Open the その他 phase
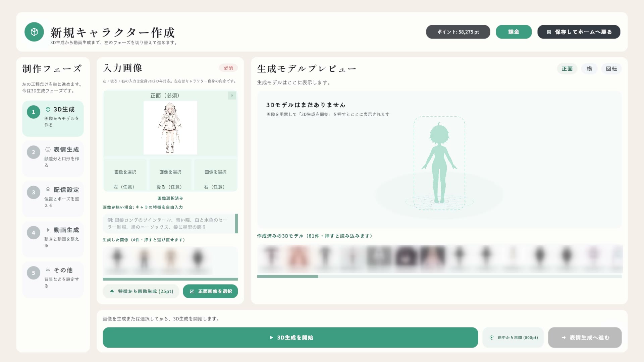The width and height of the screenshot is (644, 362). click(53, 279)
